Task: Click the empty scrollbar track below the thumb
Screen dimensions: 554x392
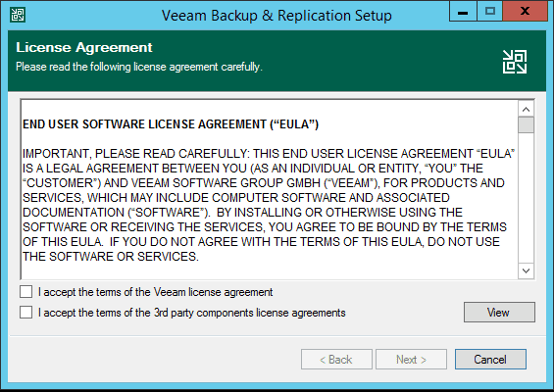Action: coord(526,198)
